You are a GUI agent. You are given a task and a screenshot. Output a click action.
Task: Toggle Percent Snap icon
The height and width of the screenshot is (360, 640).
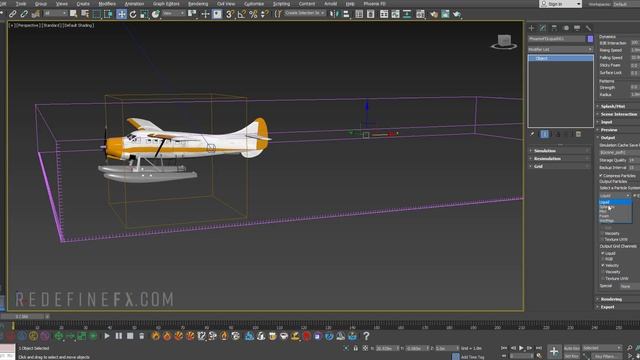click(x=253, y=14)
